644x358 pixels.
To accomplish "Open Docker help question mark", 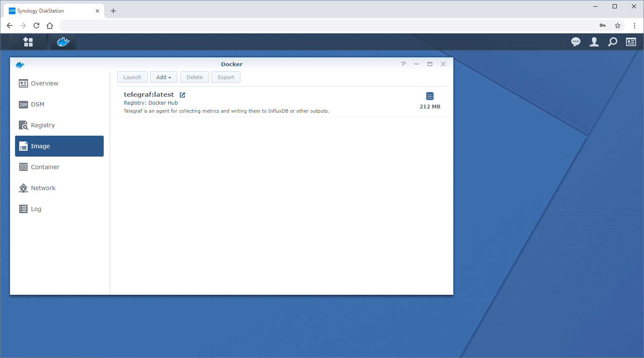I will click(x=403, y=64).
